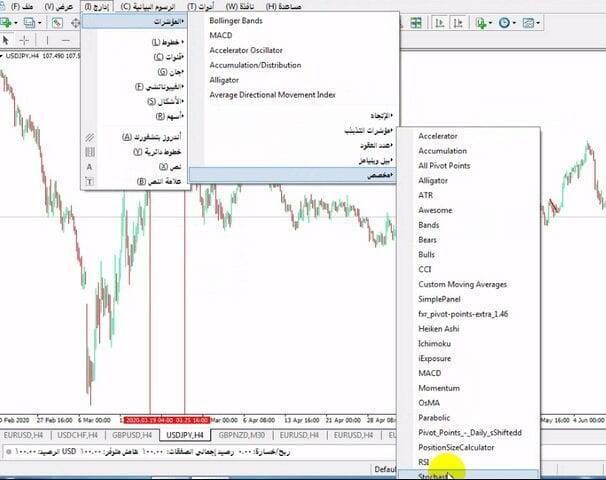Screen dimensions: 606x480
Task: Choose Accumulation/Distribution indicator
Action: tap(255, 65)
